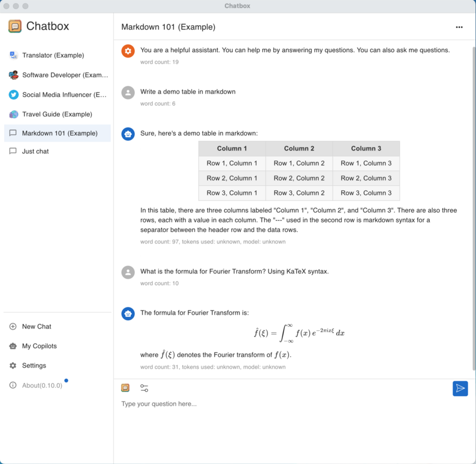Image resolution: width=476 pixels, height=464 pixels.
Task: Click the Markdown 101 (Example) sidebar item
Action: click(x=58, y=133)
